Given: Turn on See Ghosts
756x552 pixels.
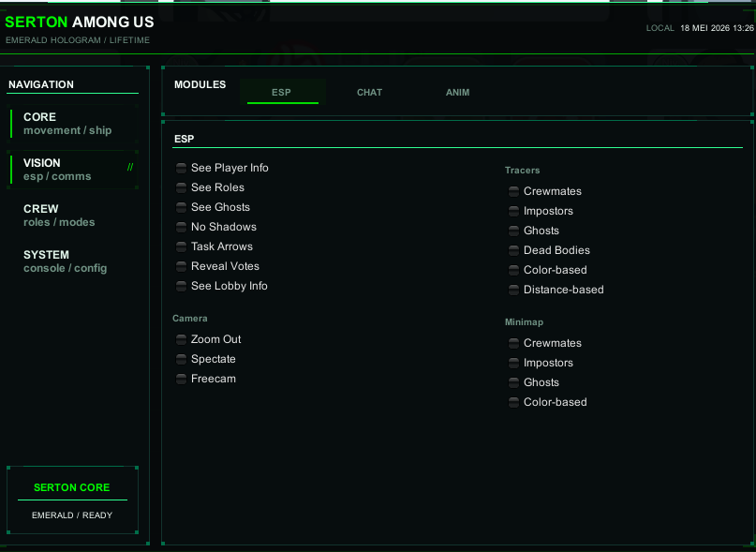Looking at the screenshot, I should click(x=182, y=207).
